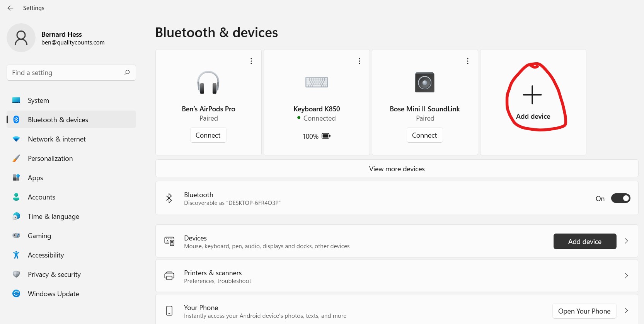
Task: Click the Your Phone device icon
Action: 169,310
